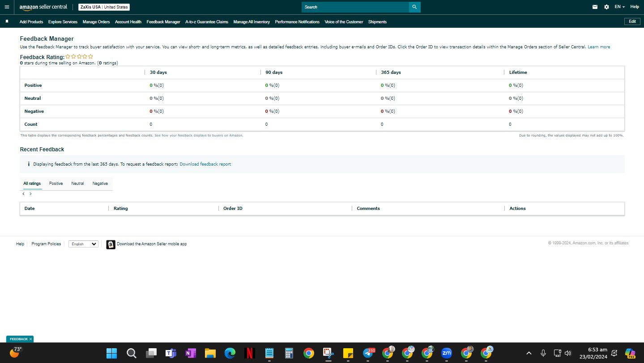Show hidden system tray icons
The width and height of the screenshot is (644, 363).
(x=529, y=353)
